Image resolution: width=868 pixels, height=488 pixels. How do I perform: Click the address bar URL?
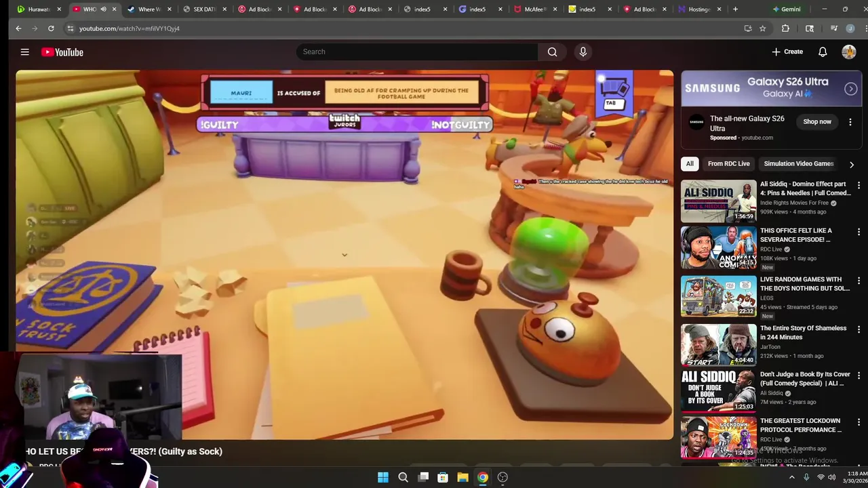click(129, 28)
